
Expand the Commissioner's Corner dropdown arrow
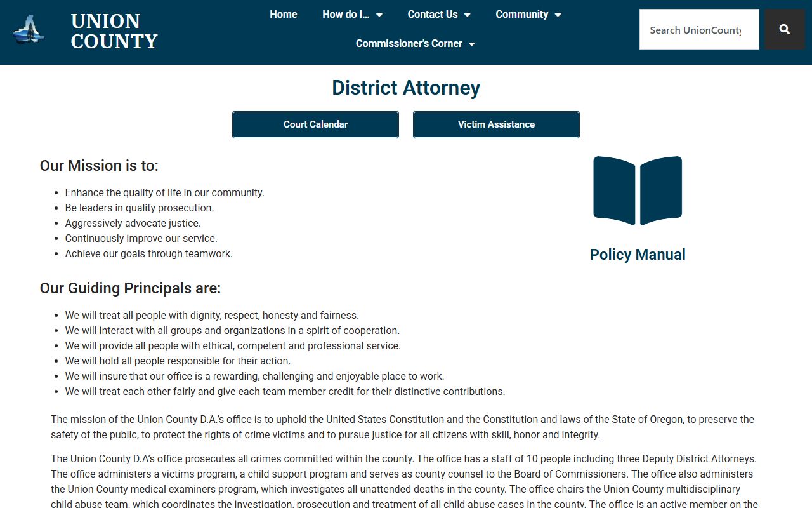(x=472, y=44)
